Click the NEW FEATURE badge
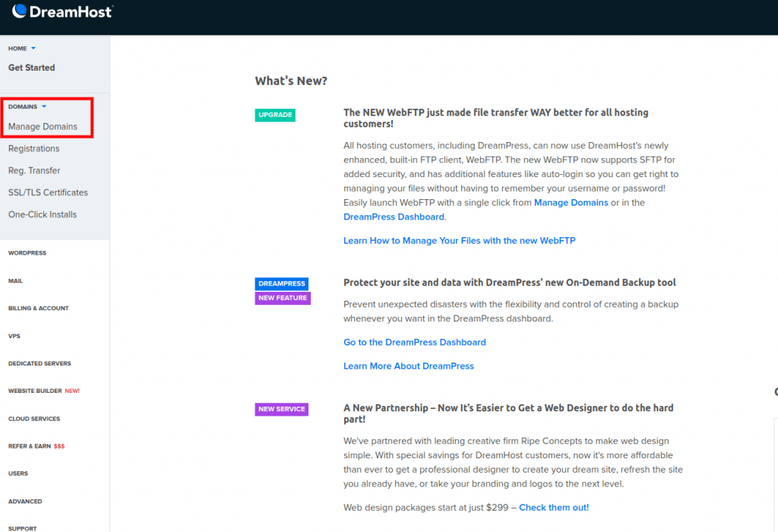The width and height of the screenshot is (778, 532). [x=283, y=298]
